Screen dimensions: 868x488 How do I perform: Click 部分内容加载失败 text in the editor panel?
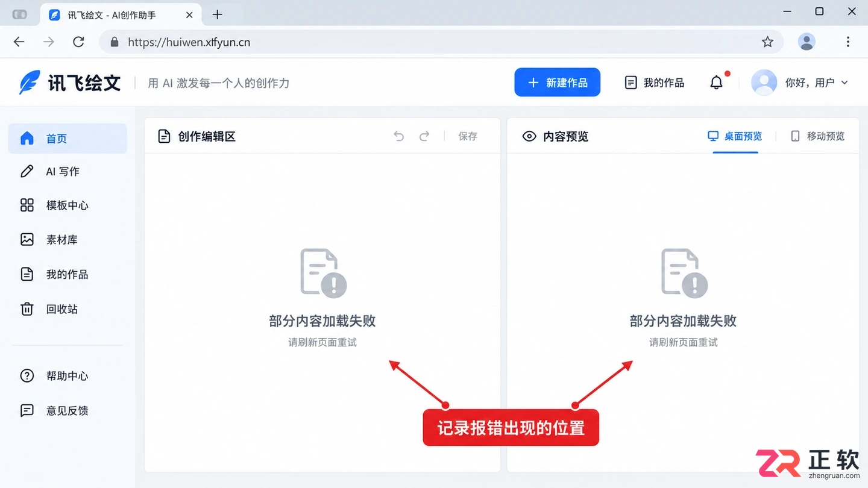(322, 321)
